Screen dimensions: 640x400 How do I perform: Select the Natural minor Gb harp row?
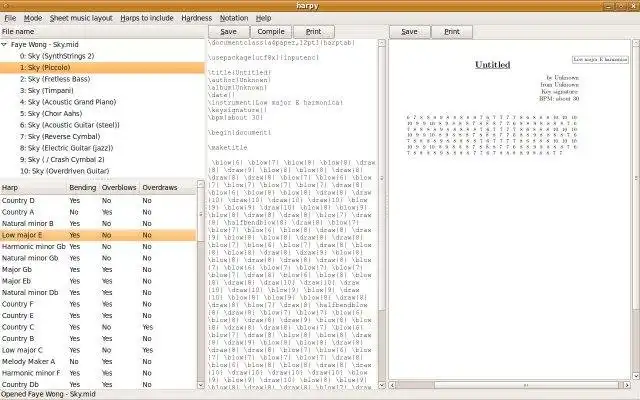point(98,258)
